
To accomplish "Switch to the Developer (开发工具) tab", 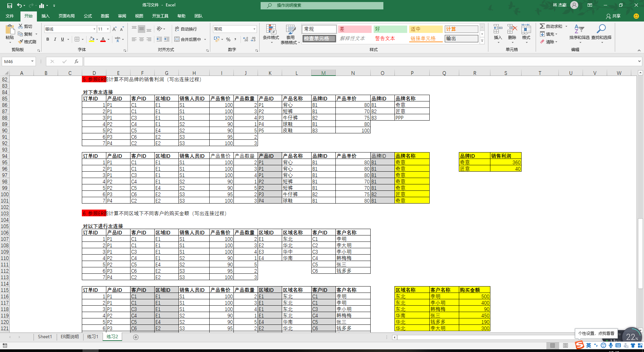I will (x=160, y=16).
